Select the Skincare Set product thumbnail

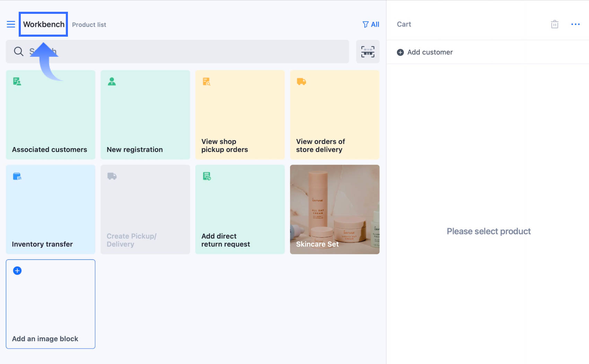(334, 209)
